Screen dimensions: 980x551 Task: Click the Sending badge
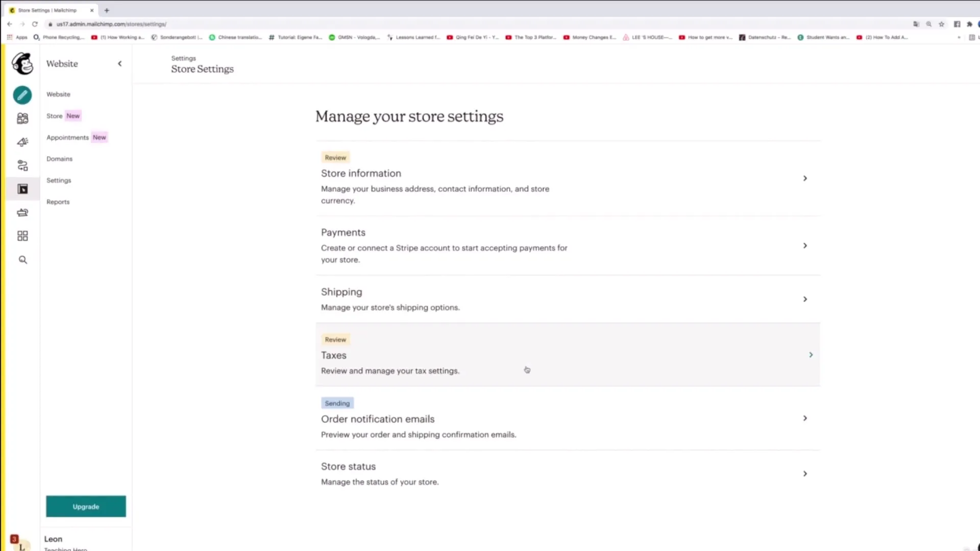(337, 404)
